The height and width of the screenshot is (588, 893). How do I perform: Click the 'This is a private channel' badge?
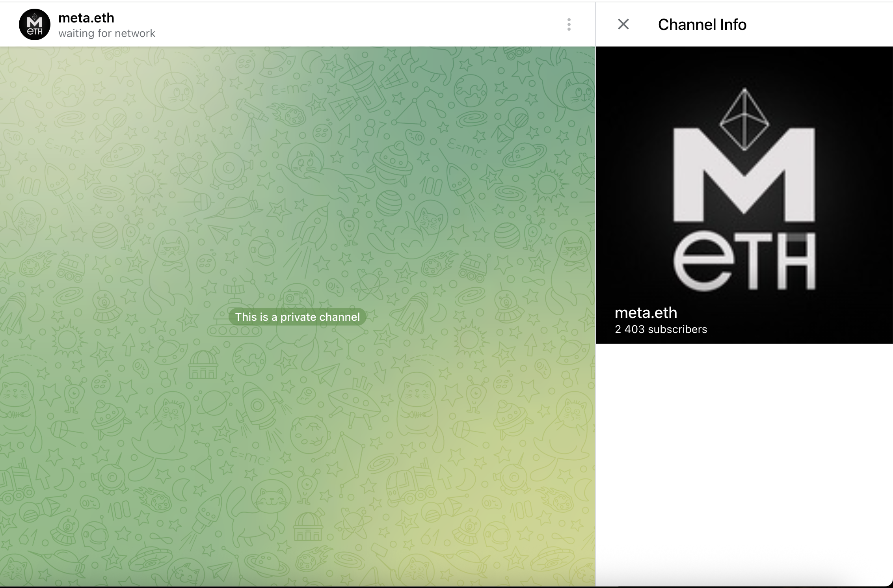pyautogui.click(x=297, y=317)
